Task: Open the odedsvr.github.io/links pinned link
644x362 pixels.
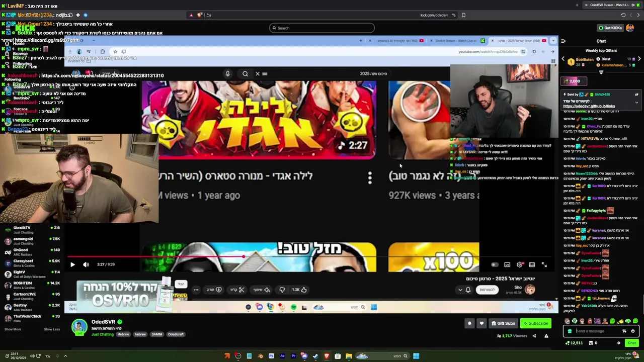Action: click(589, 106)
